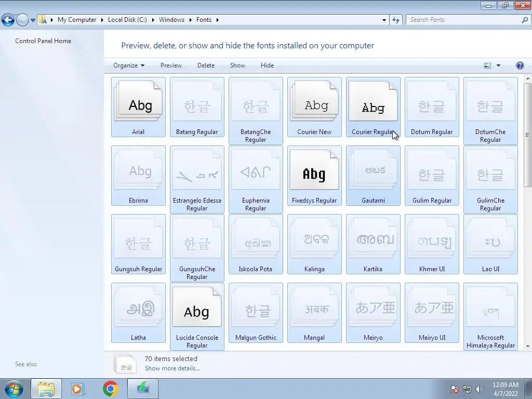Expand breadcrumb arrow after Local Disk (C:)
This screenshot has width=532, height=399.
point(153,20)
